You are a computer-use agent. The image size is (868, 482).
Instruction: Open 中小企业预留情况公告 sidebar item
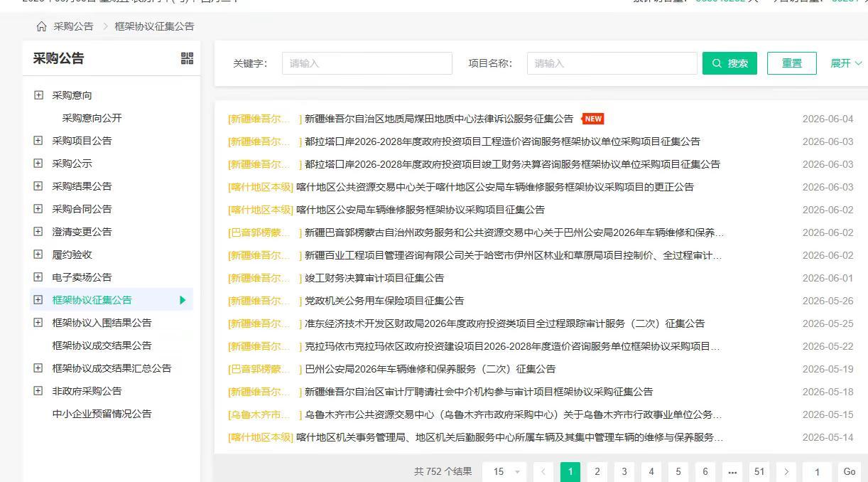(x=102, y=414)
